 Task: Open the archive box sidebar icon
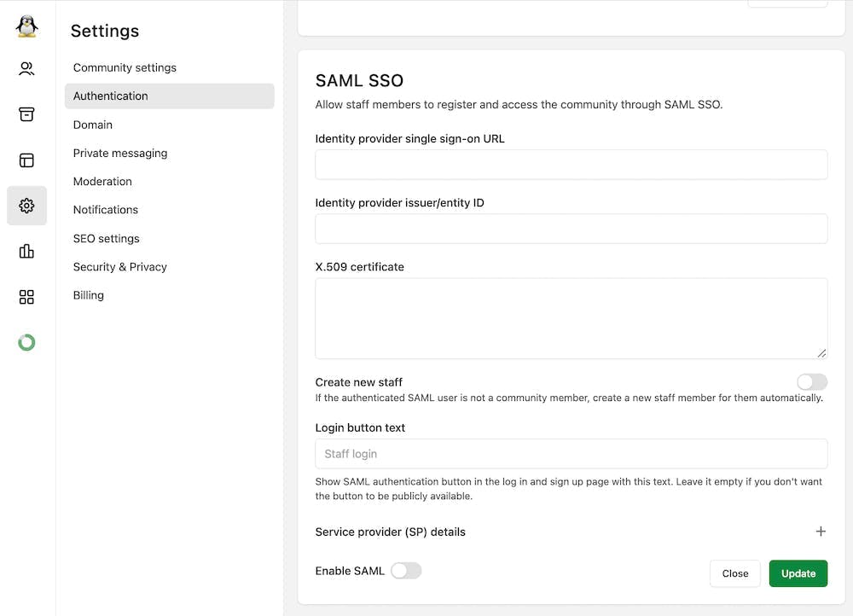[x=26, y=114]
